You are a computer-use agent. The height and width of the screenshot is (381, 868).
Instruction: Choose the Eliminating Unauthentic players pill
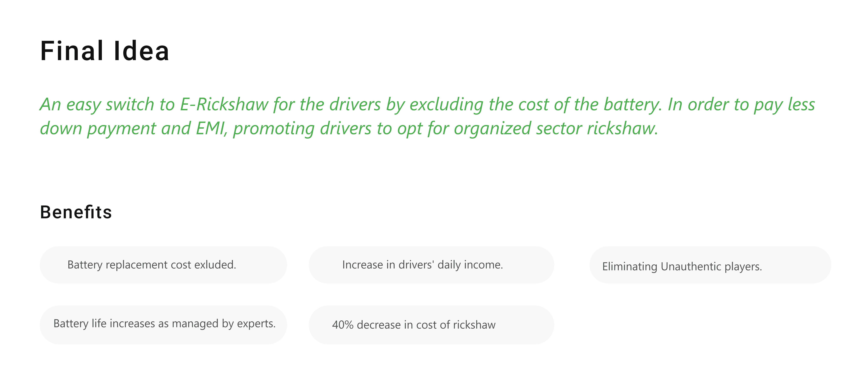click(710, 265)
